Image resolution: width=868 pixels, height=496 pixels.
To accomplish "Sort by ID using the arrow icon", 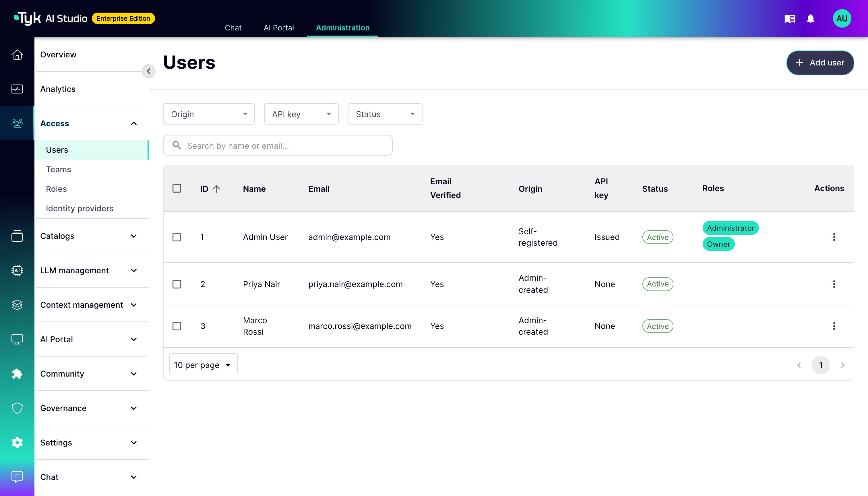I will tap(216, 189).
